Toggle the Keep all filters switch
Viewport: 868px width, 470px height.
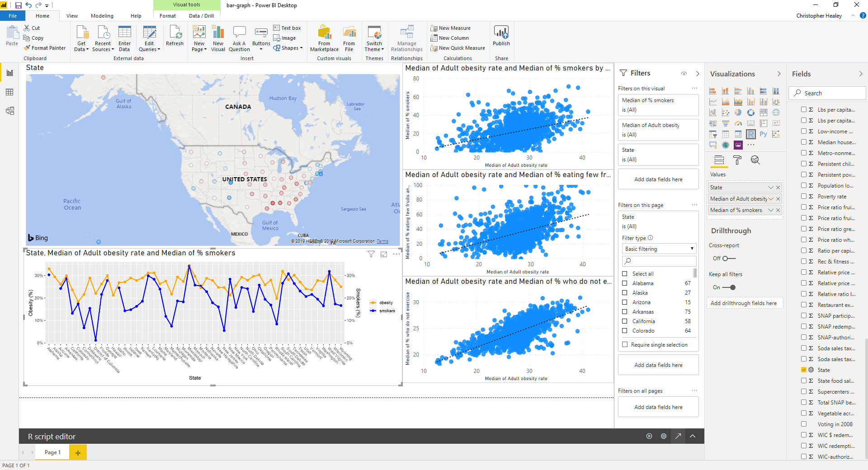729,287
